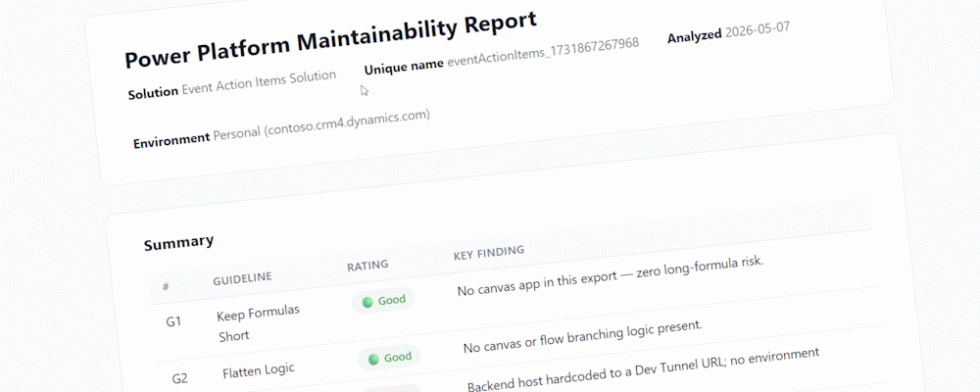Select environment value Personal (contoso.crm4.dynamics.com)
This screenshot has height=392, width=980.
(321, 125)
